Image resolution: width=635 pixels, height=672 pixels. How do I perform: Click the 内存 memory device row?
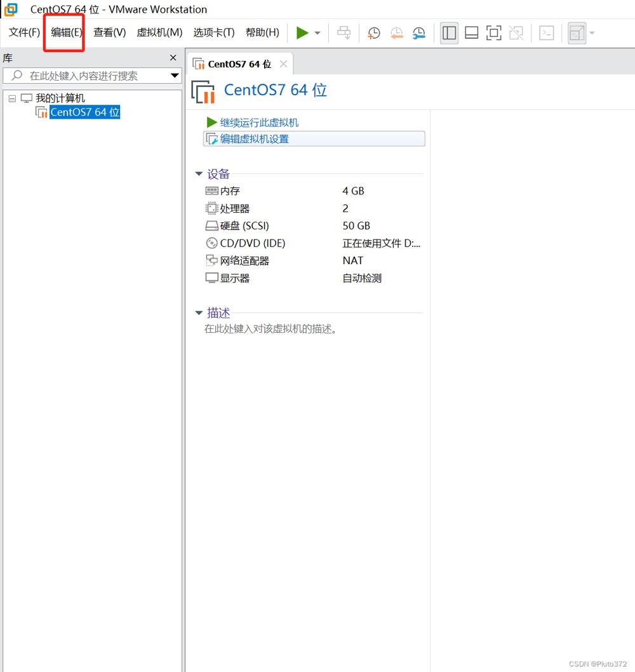[x=314, y=191]
